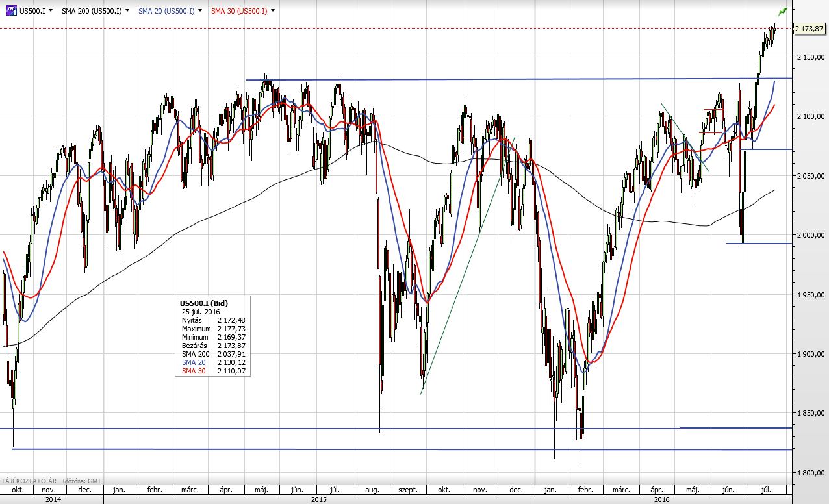The height and width of the screenshot is (504, 829).
Task: Expand the blue SMA 20 (US500.I) menu
Action: [x=199, y=11]
